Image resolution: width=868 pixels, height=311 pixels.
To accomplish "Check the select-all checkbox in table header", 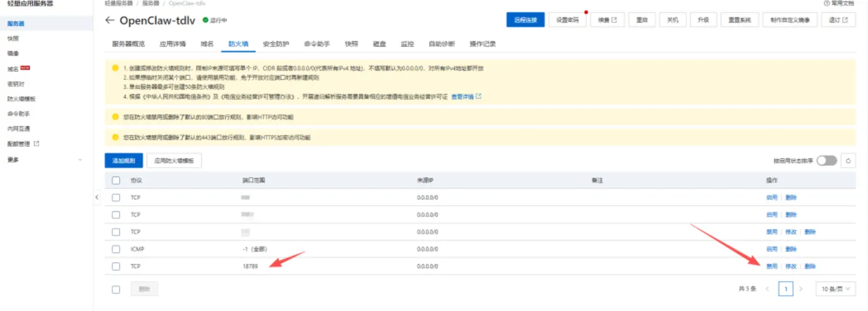I will [x=116, y=180].
